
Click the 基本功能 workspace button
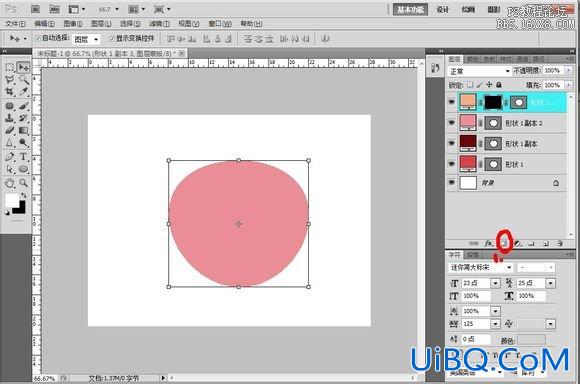410,10
